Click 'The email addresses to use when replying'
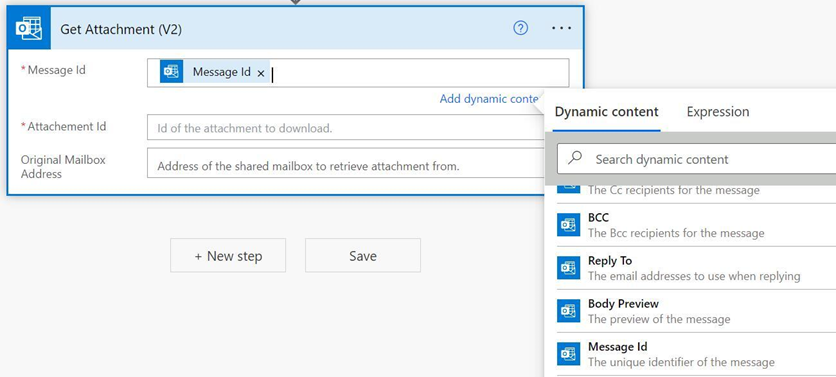 point(694,276)
